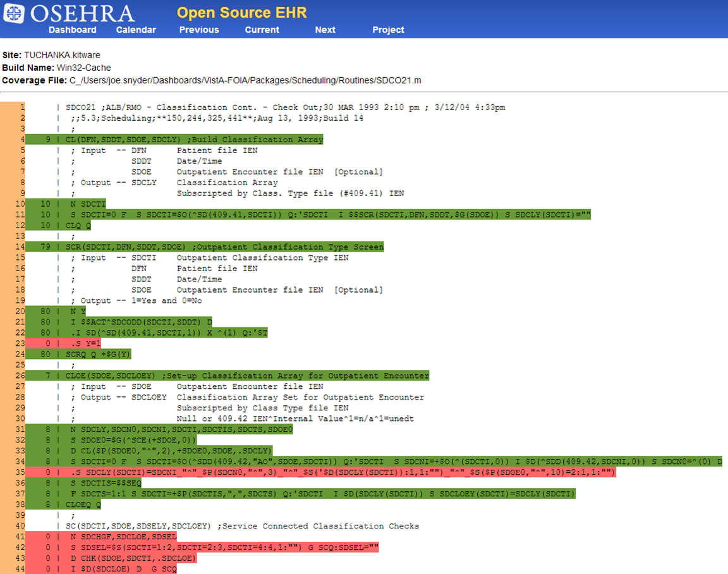Click line number 1 in the gutter
This screenshot has width=728, height=574.
coord(22,107)
